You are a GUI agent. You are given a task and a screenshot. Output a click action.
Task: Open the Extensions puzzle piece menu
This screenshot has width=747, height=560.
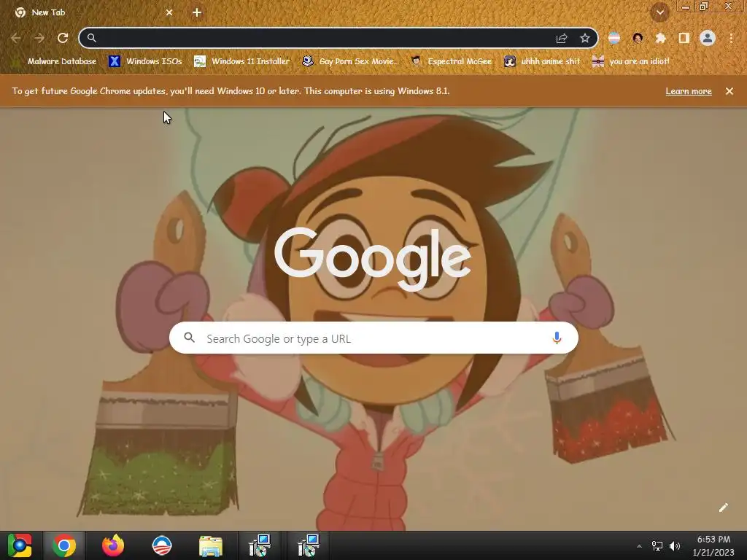661,38
